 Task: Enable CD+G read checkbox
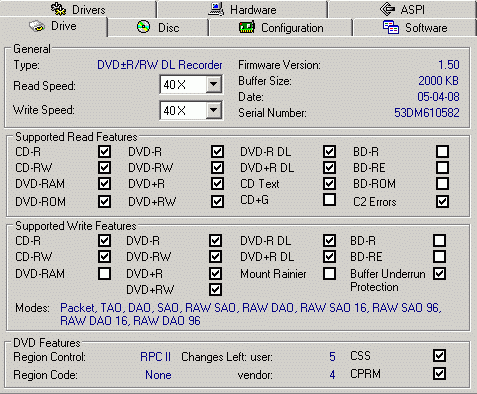point(329,200)
